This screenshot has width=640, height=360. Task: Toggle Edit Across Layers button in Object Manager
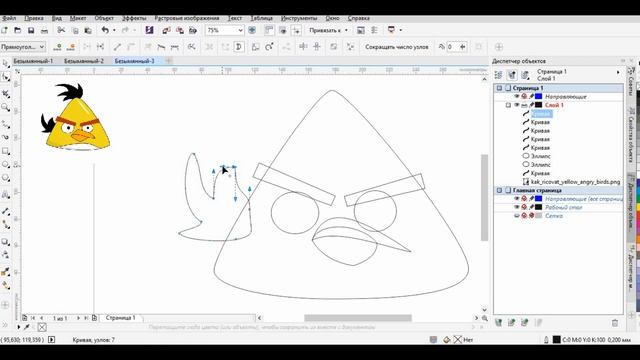click(512, 75)
